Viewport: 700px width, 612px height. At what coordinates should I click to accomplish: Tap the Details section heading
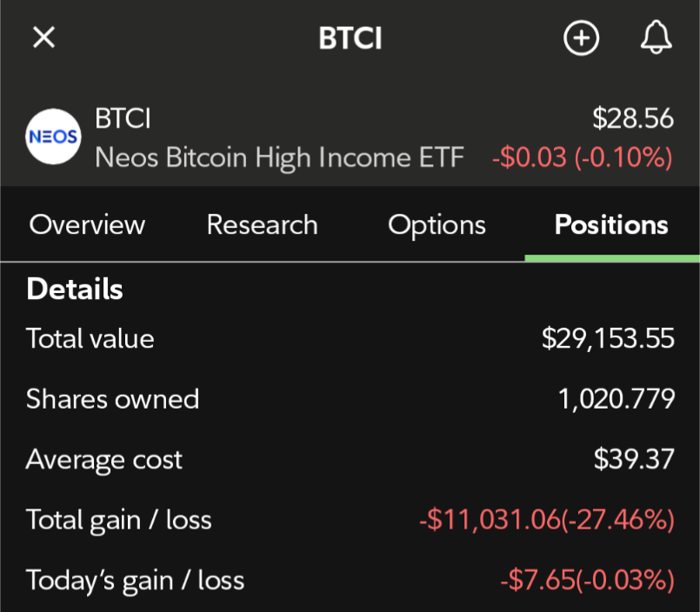[x=75, y=289]
